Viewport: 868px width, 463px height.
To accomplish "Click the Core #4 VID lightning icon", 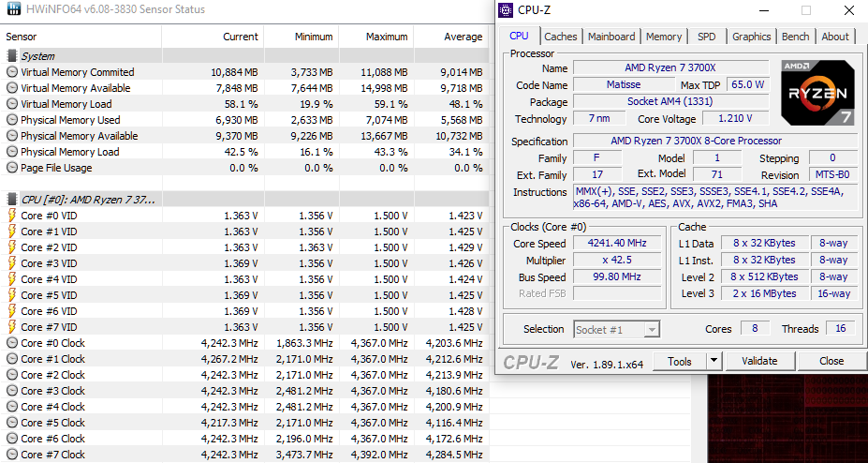I will point(11,279).
